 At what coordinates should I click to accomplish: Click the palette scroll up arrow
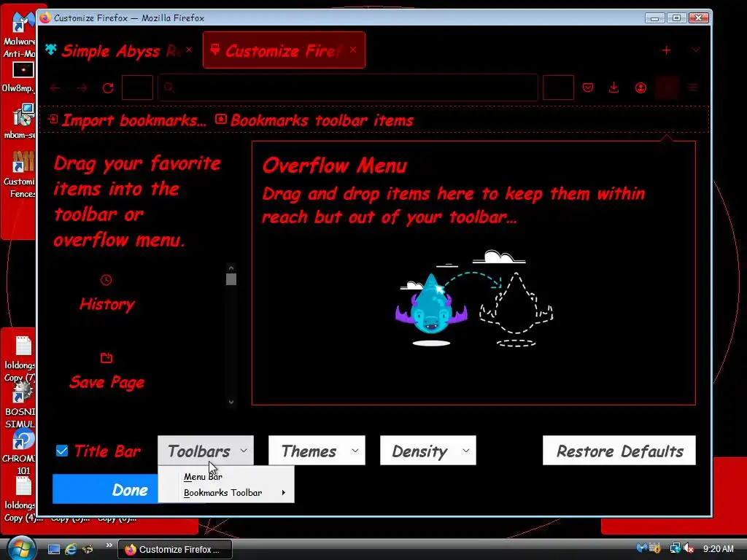point(231,268)
